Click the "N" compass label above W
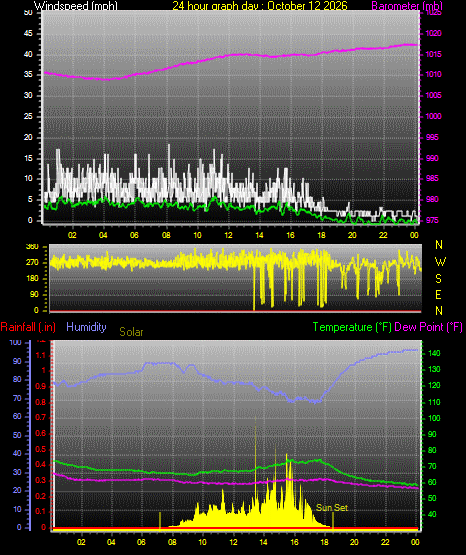This screenshot has height=555, width=466. tap(439, 245)
